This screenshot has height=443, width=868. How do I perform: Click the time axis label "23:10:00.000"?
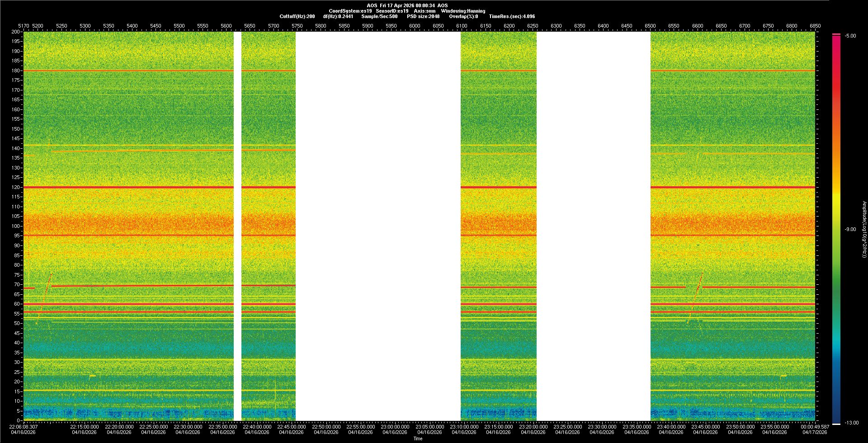click(x=464, y=427)
